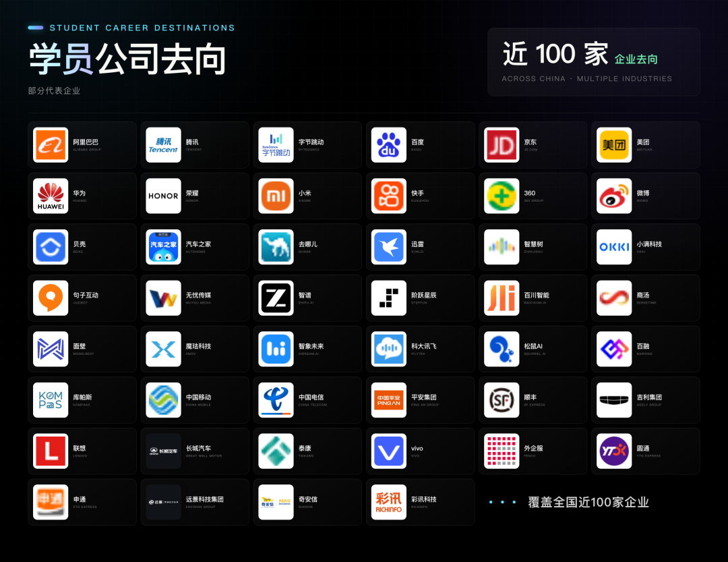Select the Qianxin logo icon
Image resolution: width=728 pixels, height=562 pixels.
276,502
